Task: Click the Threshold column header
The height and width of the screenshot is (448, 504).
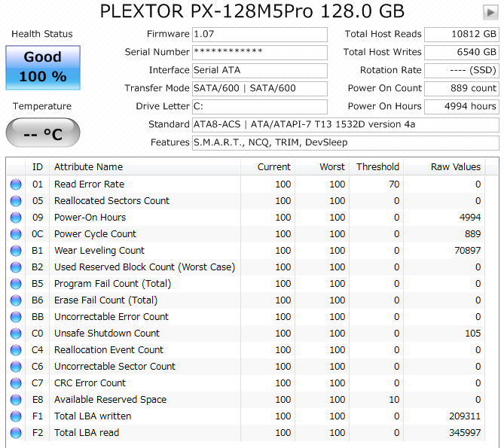Action: pyautogui.click(x=376, y=167)
